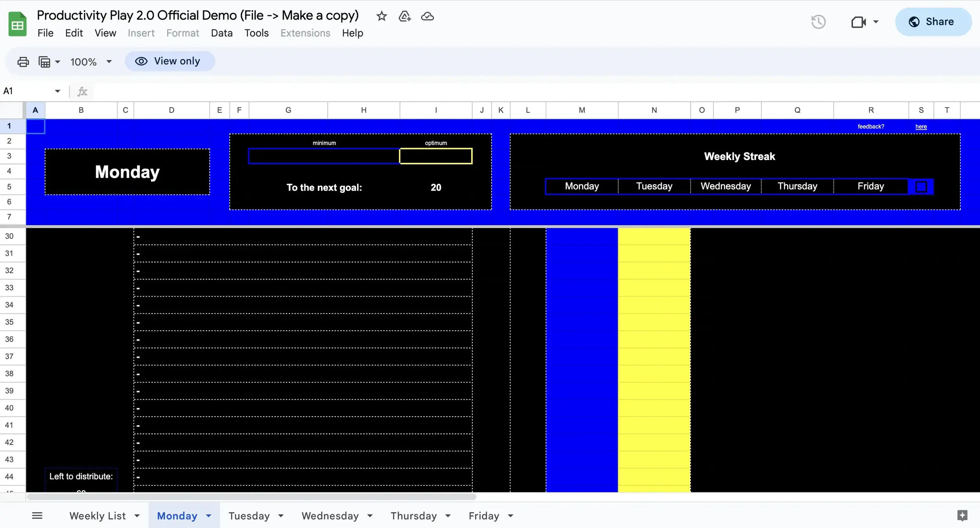
Task: Click the horizontal scrollbar
Action: tap(252, 497)
